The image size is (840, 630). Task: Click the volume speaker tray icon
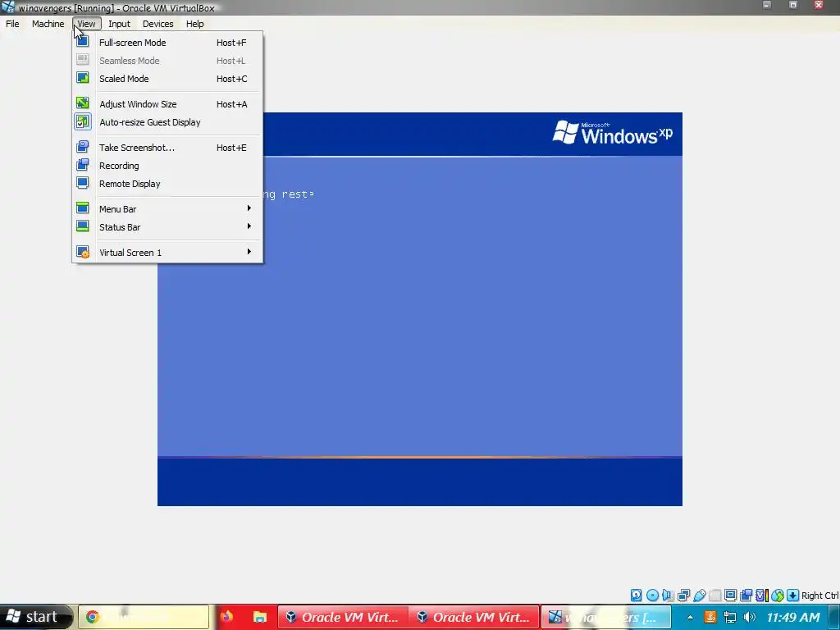(x=750, y=617)
